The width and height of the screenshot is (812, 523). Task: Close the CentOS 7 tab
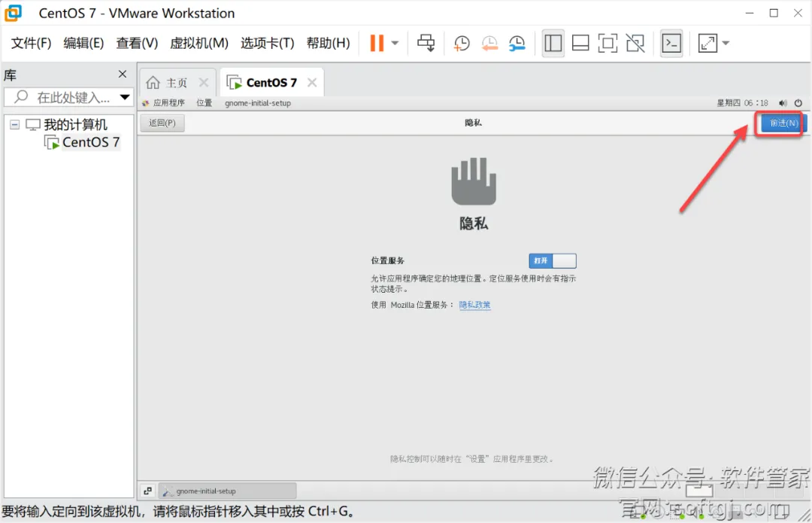pyautogui.click(x=312, y=83)
